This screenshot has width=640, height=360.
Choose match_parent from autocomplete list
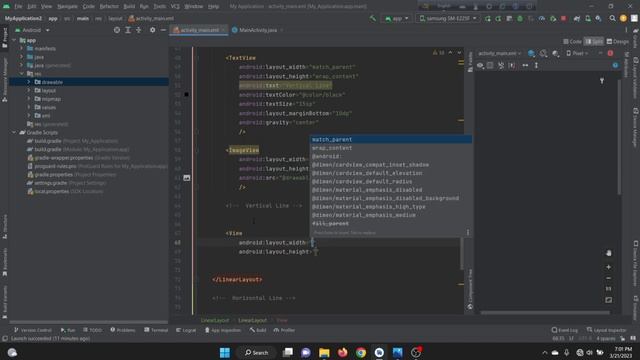(x=391, y=140)
